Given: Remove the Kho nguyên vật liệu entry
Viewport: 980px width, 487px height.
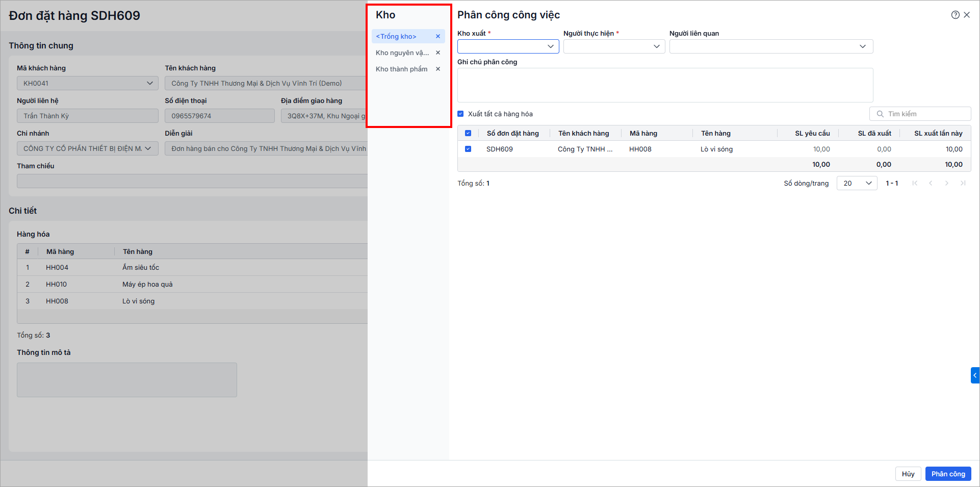Looking at the screenshot, I should [x=437, y=53].
